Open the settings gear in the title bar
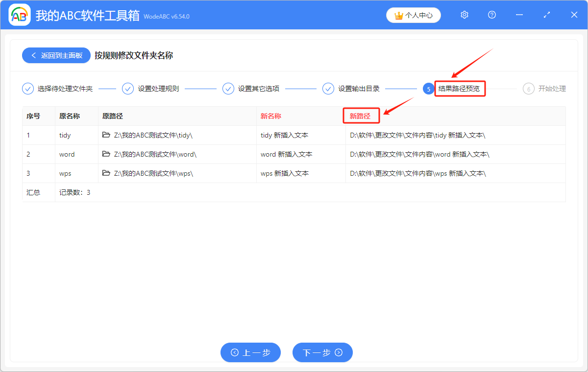Viewport: 588px width, 372px height. (464, 15)
